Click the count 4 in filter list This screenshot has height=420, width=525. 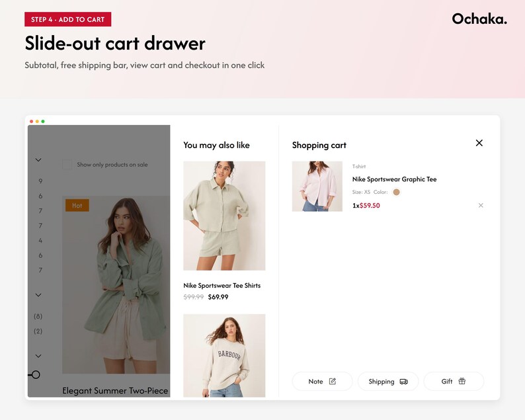(x=40, y=240)
